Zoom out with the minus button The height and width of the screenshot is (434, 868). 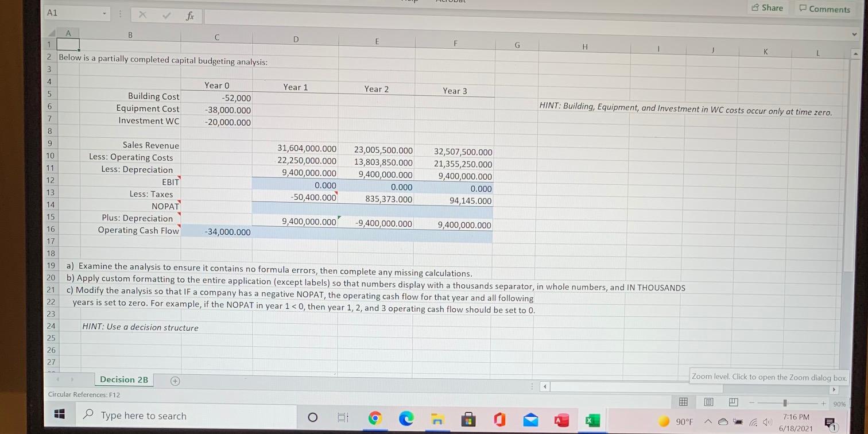pos(751,402)
